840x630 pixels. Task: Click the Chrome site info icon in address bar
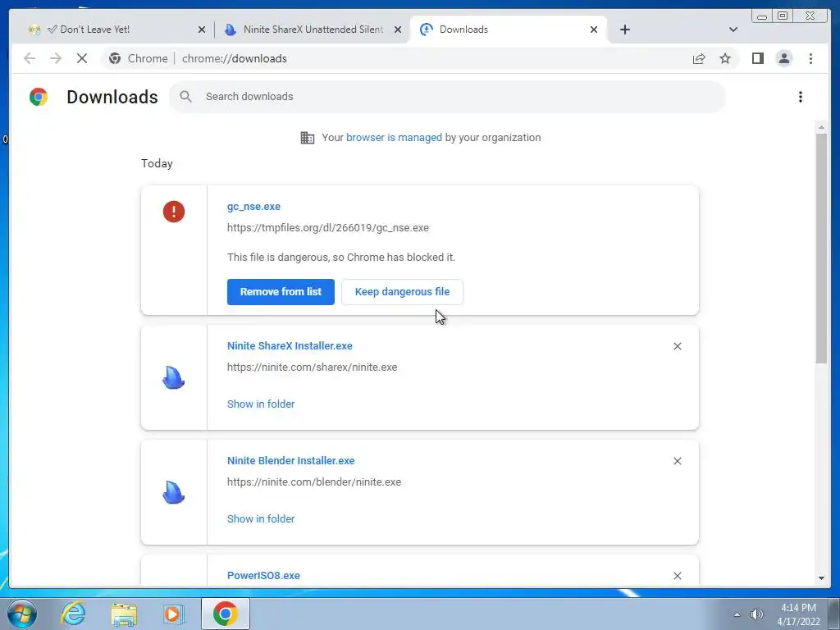coord(115,58)
